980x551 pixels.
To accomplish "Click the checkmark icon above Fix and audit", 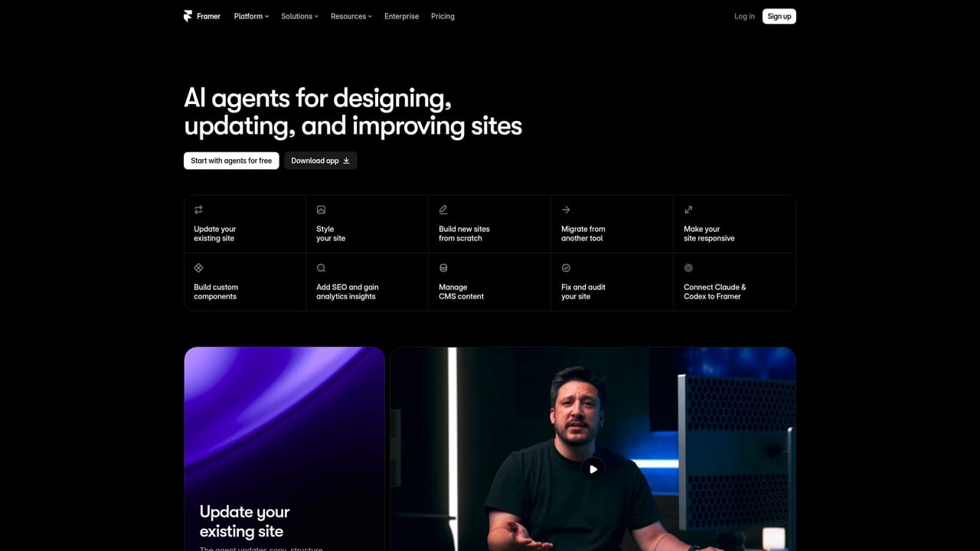I will click(566, 268).
